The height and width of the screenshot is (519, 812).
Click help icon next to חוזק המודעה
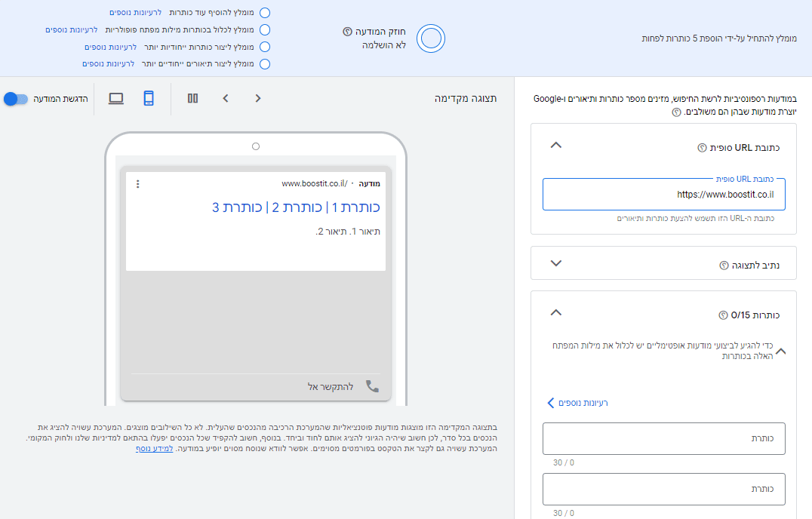(x=347, y=32)
